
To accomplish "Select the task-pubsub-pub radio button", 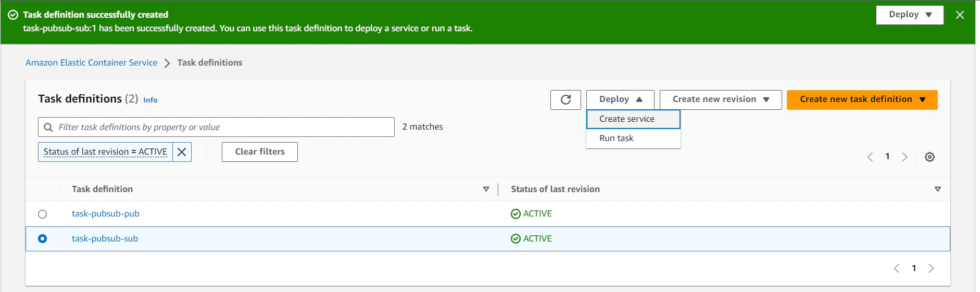I will tap(43, 214).
